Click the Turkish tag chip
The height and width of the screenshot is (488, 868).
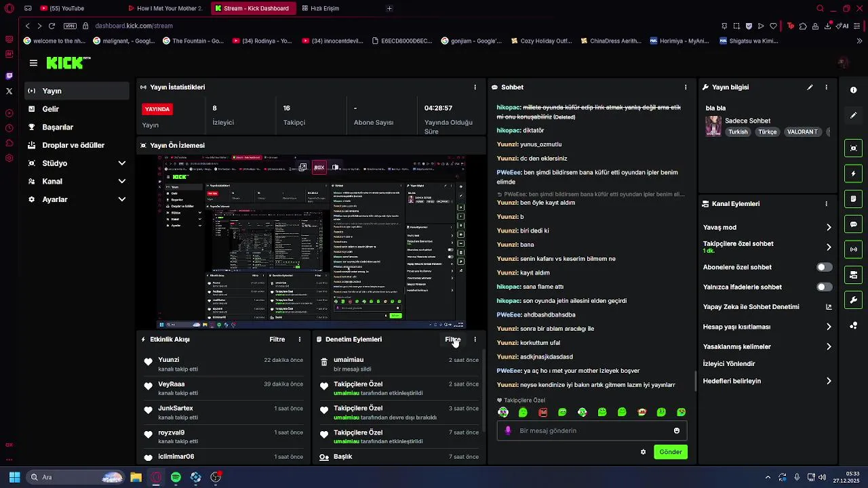click(x=738, y=132)
